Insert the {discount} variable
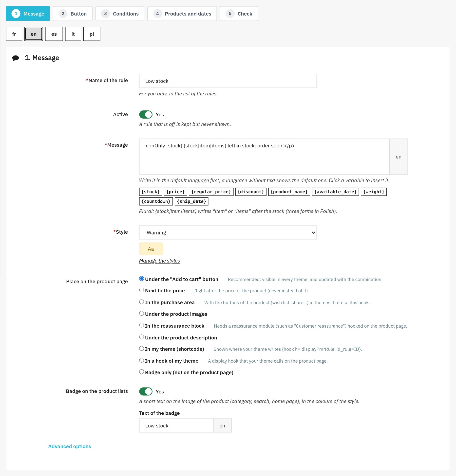 tap(251, 192)
